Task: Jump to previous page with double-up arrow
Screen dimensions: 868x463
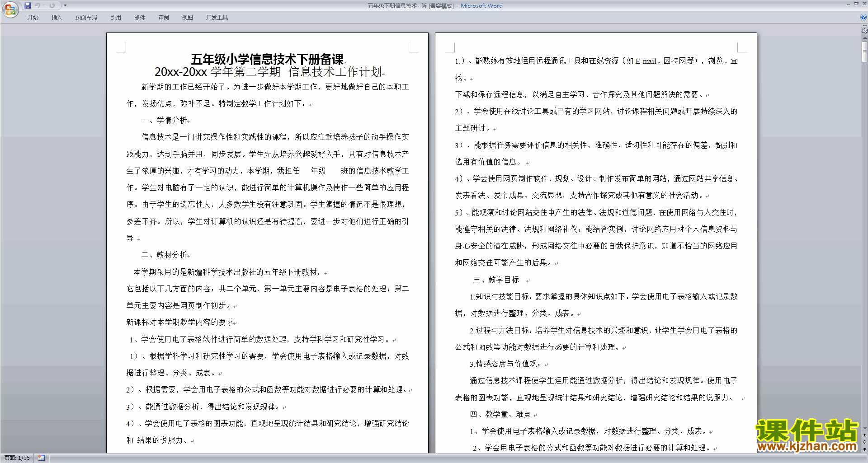Action: (x=864, y=435)
